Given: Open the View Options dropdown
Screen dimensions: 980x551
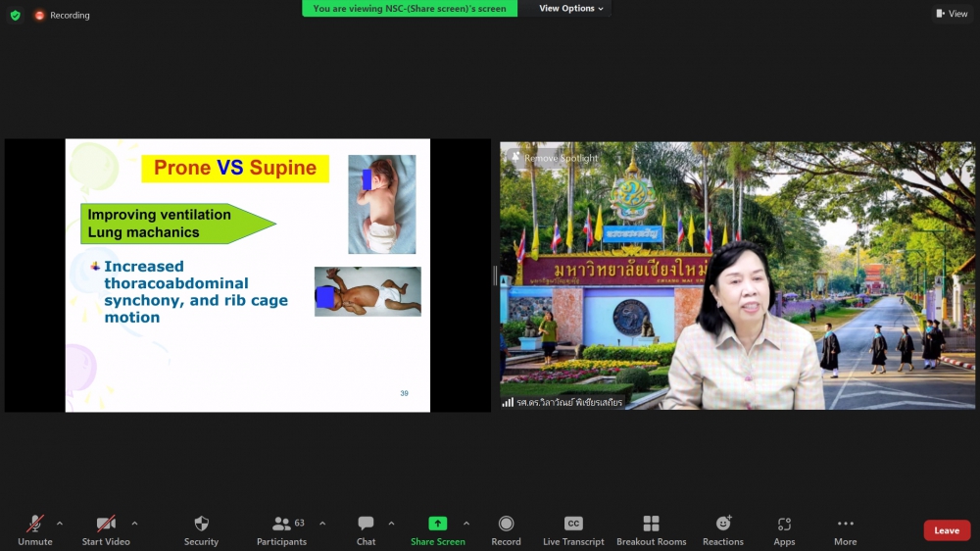Looking at the screenshot, I should pos(572,9).
